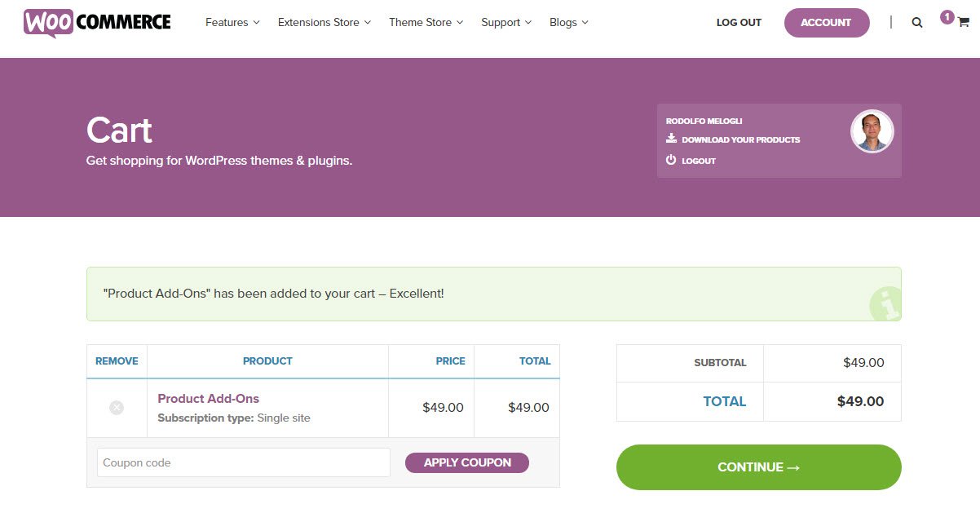
Task: Click the green Continue button
Action: [759, 467]
